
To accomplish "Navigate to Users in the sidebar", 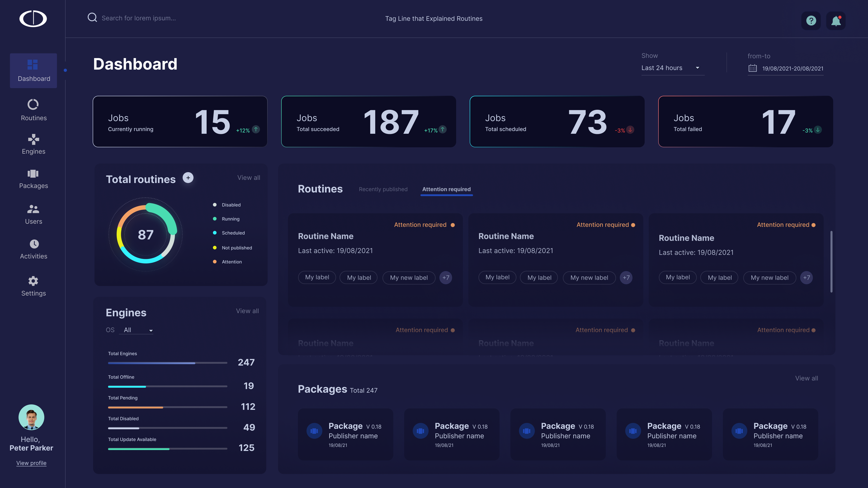I will 33,215.
